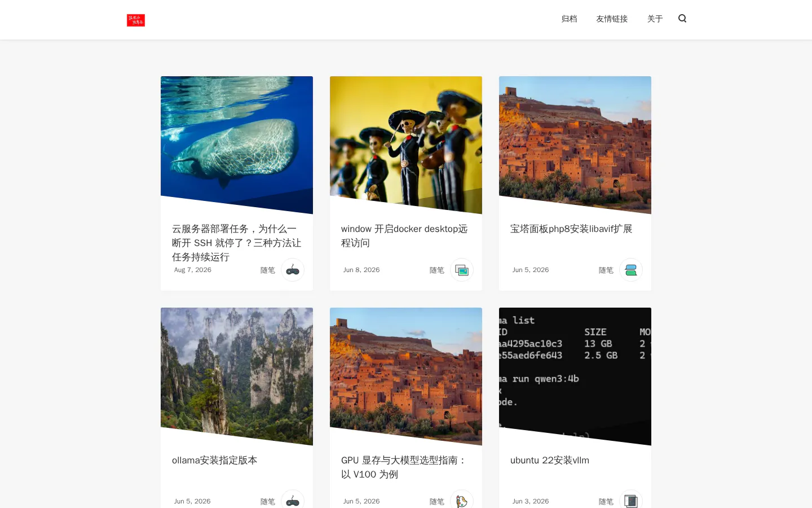
Task: Open post ollama安装指定版本
Action: coord(214,460)
